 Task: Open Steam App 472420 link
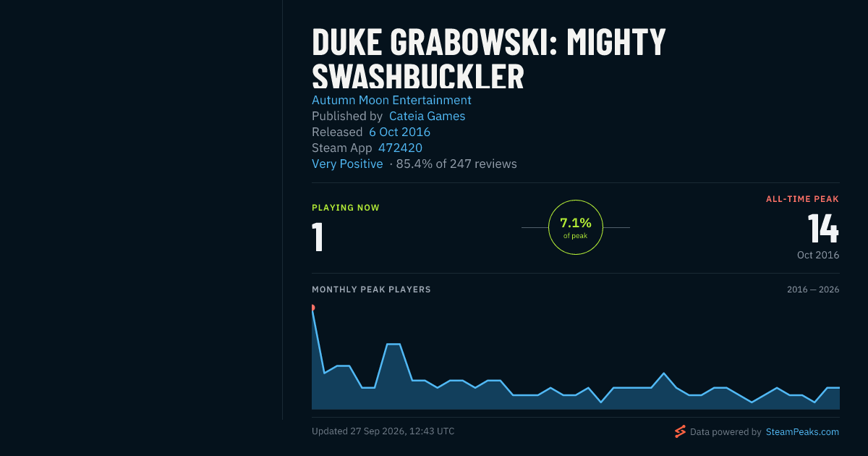pos(400,148)
